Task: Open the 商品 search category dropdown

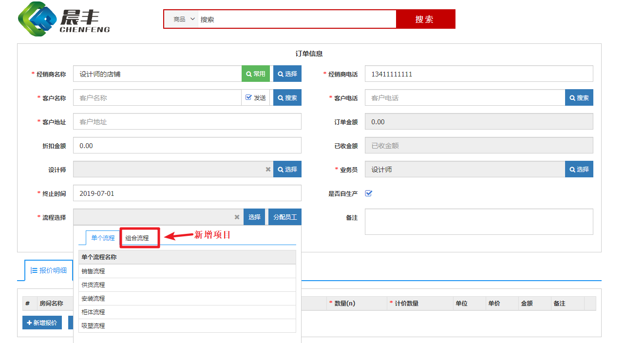Action: [184, 19]
